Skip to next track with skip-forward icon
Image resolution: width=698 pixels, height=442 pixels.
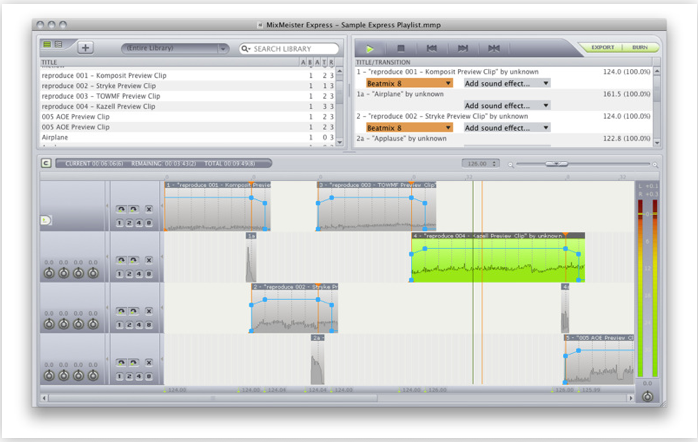click(463, 48)
